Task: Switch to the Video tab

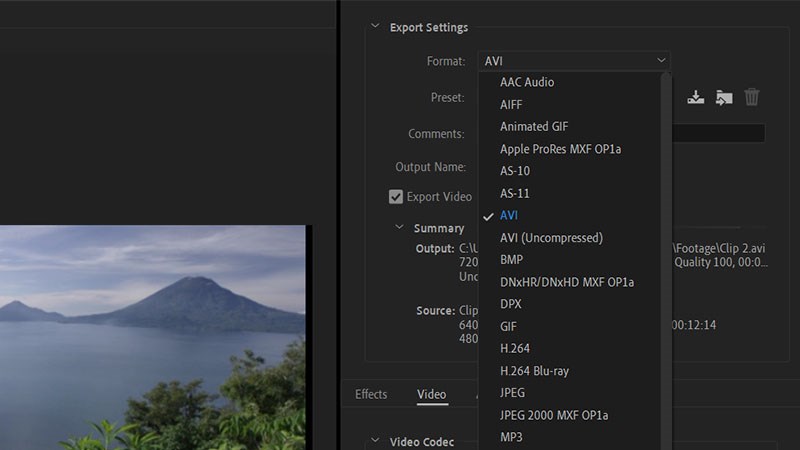Action: click(x=431, y=394)
